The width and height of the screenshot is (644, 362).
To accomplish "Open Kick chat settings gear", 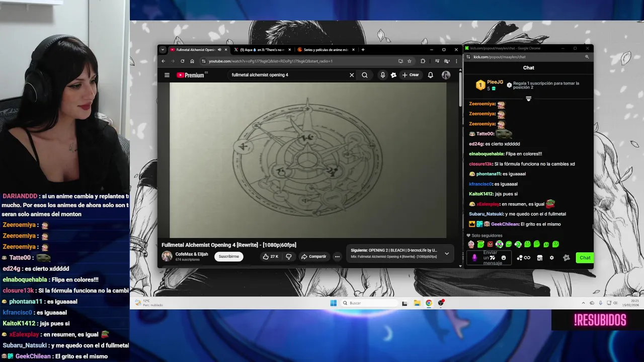I will coord(551,258).
